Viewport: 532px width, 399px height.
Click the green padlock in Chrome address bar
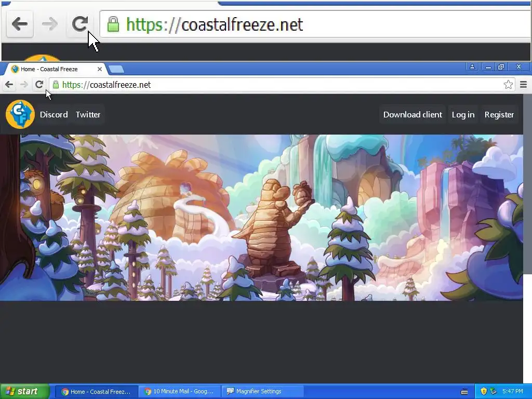[56, 85]
